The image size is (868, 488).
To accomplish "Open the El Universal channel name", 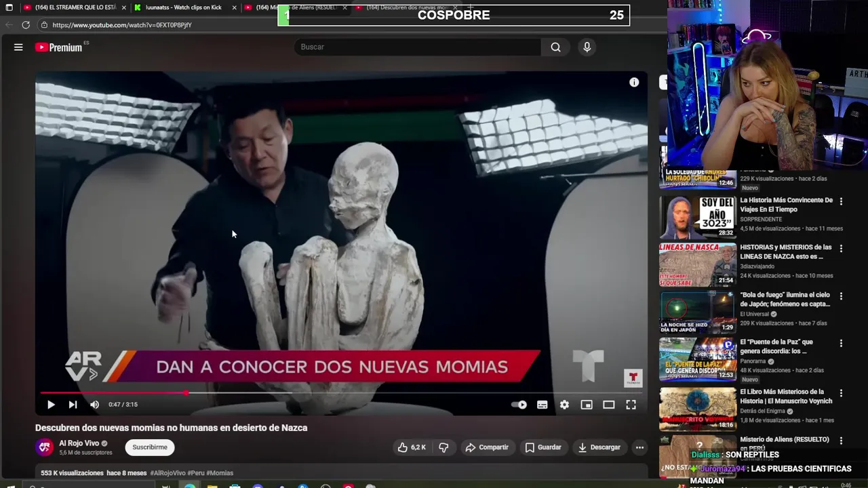I will tap(754, 314).
